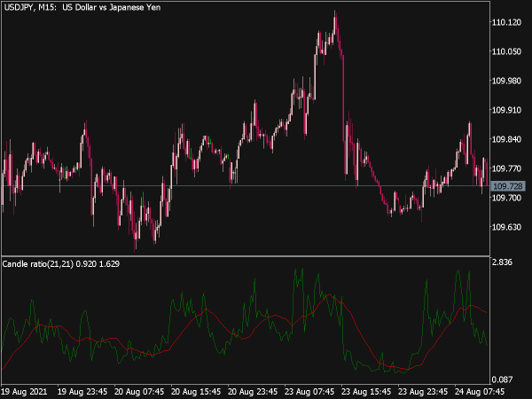
Task: Click the 24 Aug 07:45 time label
Action: (479, 391)
